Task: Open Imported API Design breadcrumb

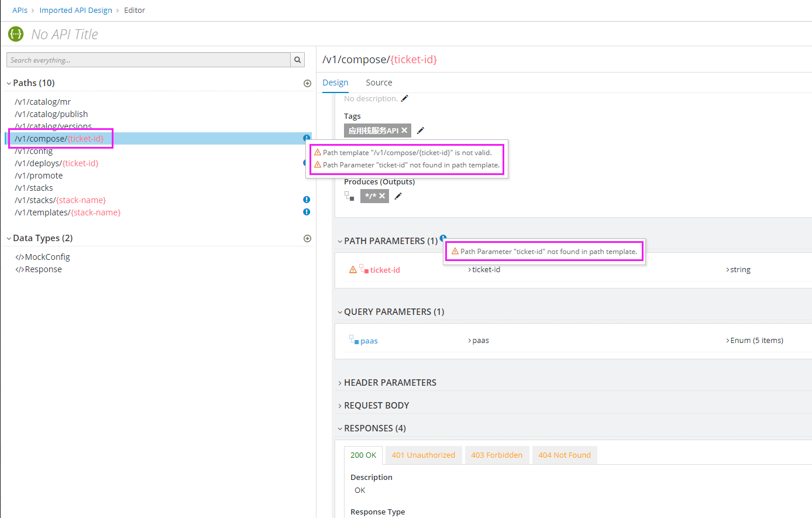Action: point(75,11)
